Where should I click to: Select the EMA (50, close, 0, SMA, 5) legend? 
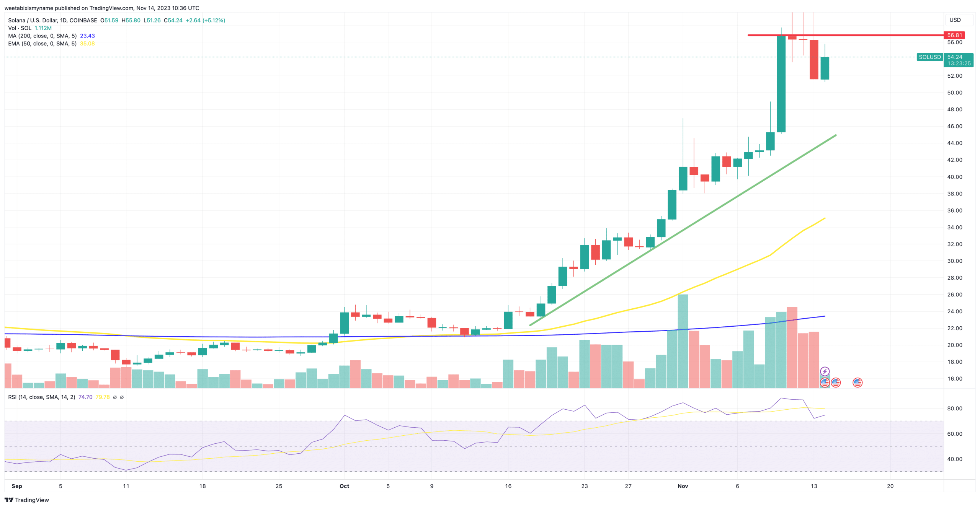click(x=42, y=44)
